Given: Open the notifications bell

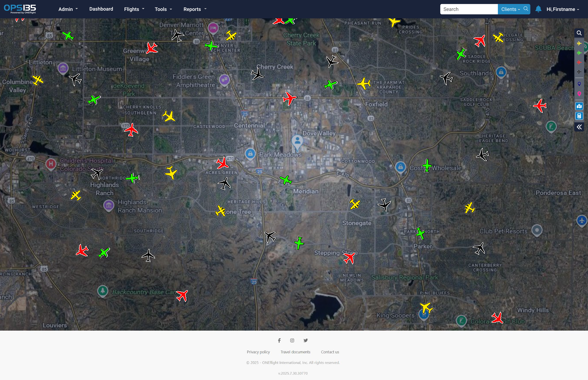Looking at the screenshot, I should tap(538, 9).
